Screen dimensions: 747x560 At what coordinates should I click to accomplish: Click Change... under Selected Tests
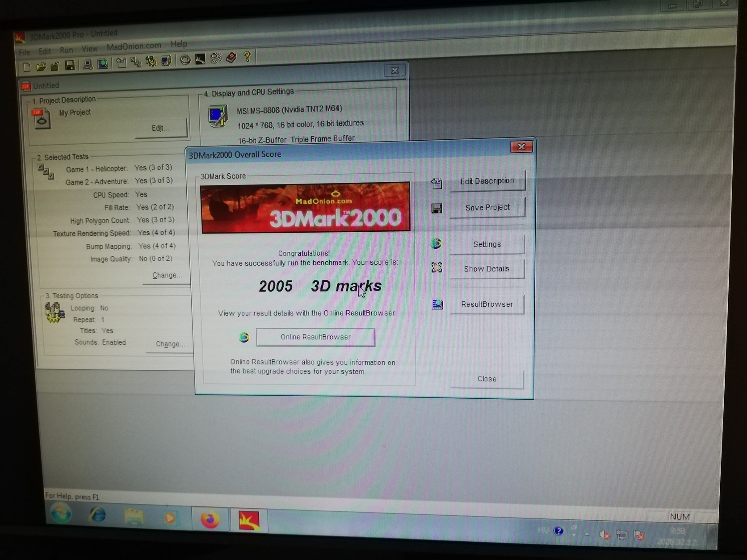pyautogui.click(x=167, y=275)
